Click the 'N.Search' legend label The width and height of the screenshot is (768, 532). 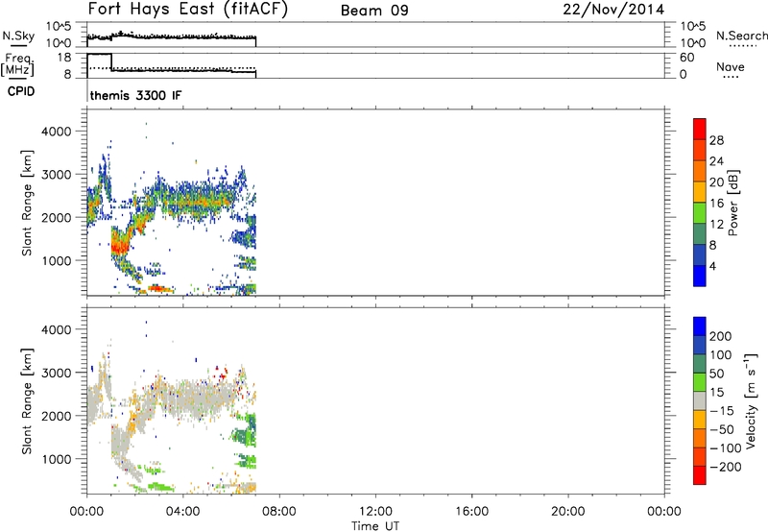click(741, 36)
